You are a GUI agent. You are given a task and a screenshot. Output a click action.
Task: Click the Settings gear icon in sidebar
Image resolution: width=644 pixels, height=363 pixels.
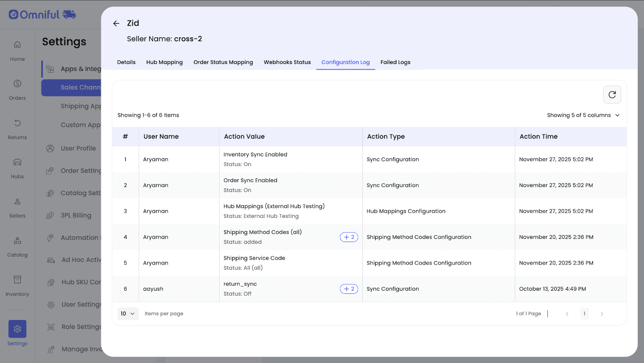tap(17, 329)
